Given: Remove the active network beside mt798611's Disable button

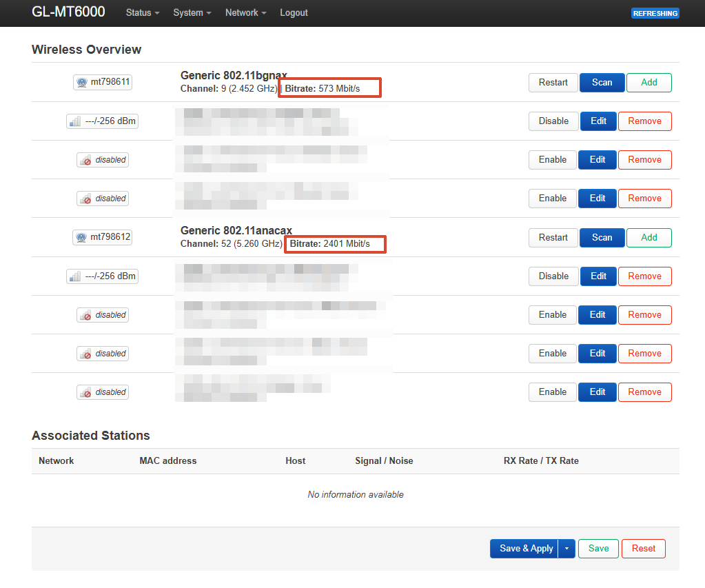Looking at the screenshot, I should click(645, 121).
